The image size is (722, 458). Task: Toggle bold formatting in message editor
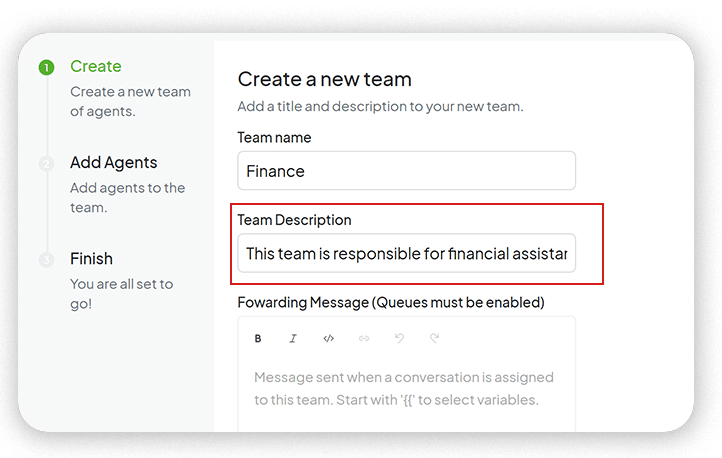(x=258, y=339)
